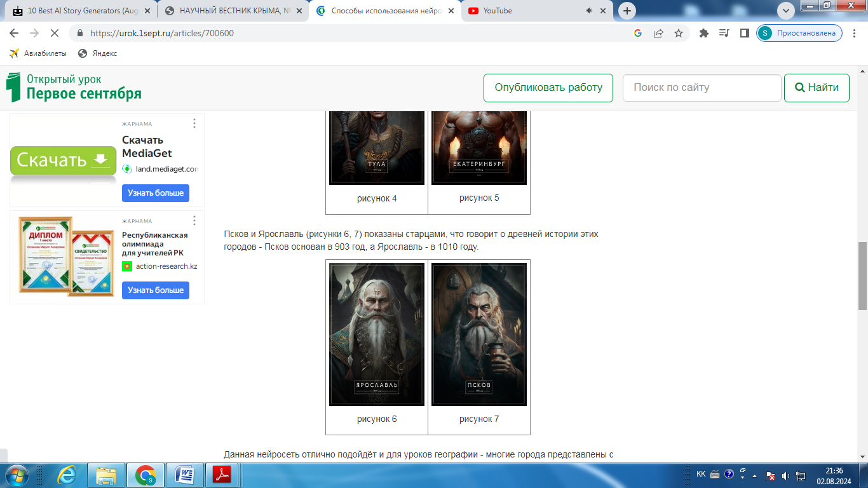This screenshot has height=488, width=868.
Task: Click in the Поиск по сайту field
Action: [702, 88]
